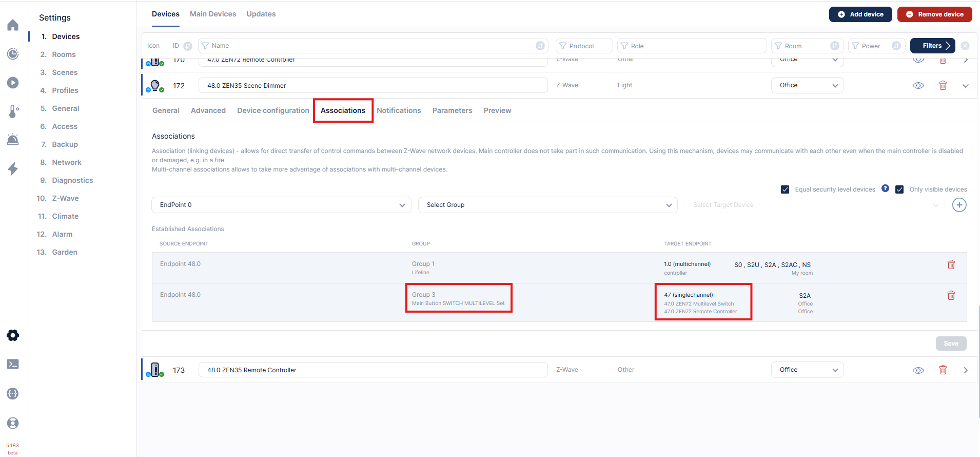Click the Room filter sort icon
This screenshot has height=457, width=980.
[x=835, y=46]
